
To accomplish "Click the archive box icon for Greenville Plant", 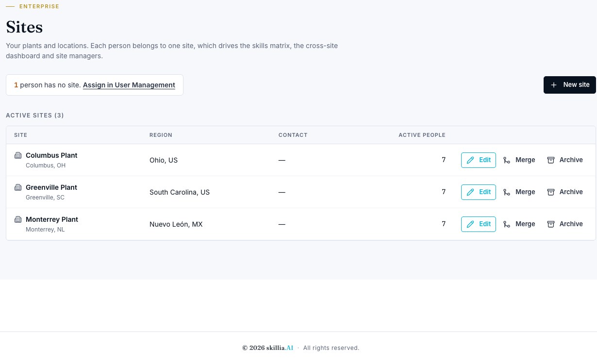I will point(551,192).
